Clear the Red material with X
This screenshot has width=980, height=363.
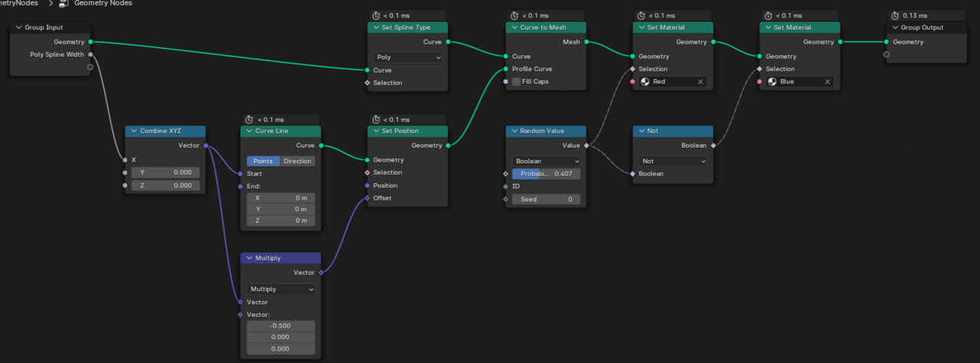click(700, 81)
